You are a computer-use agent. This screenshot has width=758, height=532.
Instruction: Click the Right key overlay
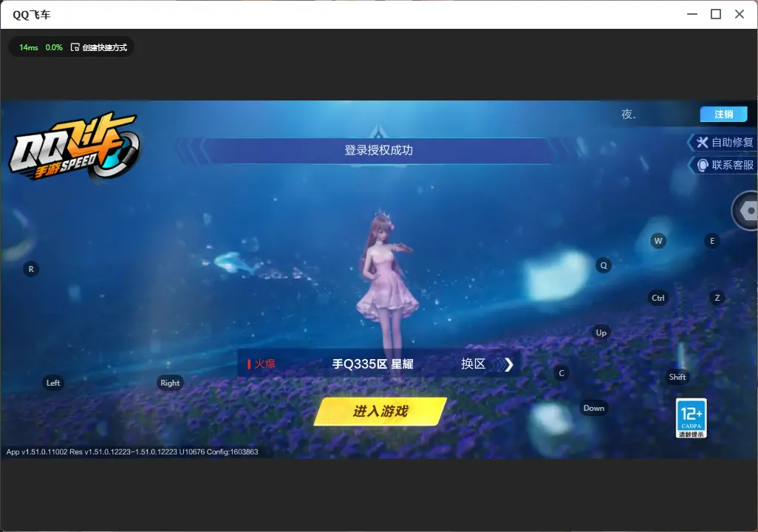point(170,383)
